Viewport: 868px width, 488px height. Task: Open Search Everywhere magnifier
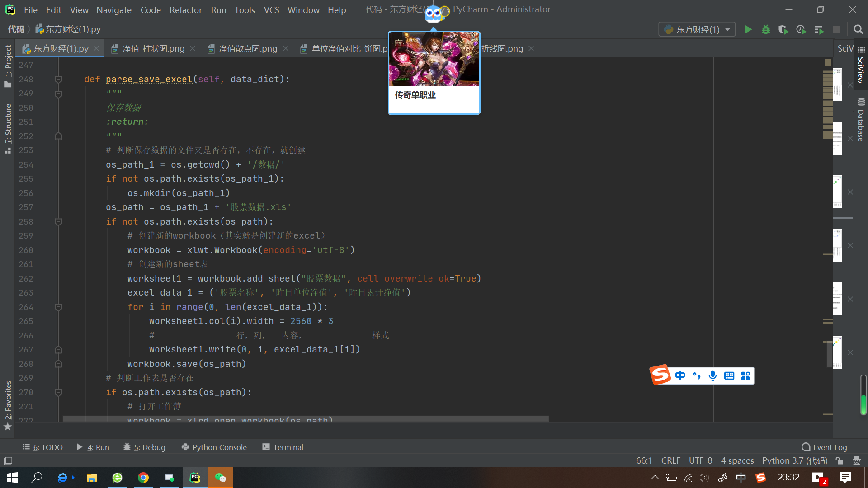[858, 29]
